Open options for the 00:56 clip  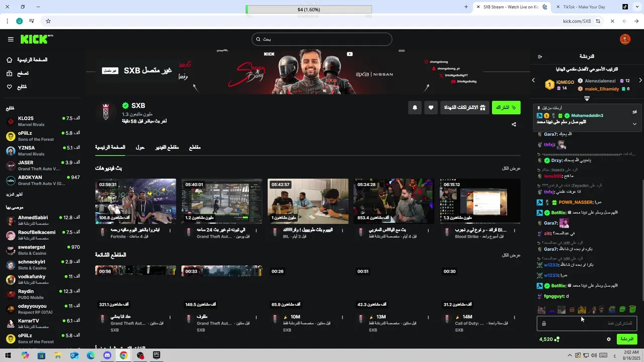[x=170, y=318]
